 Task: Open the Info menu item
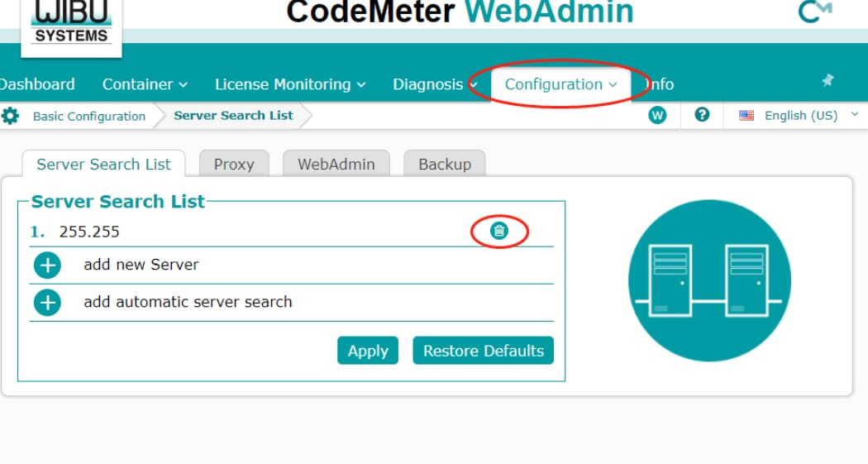pos(660,84)
